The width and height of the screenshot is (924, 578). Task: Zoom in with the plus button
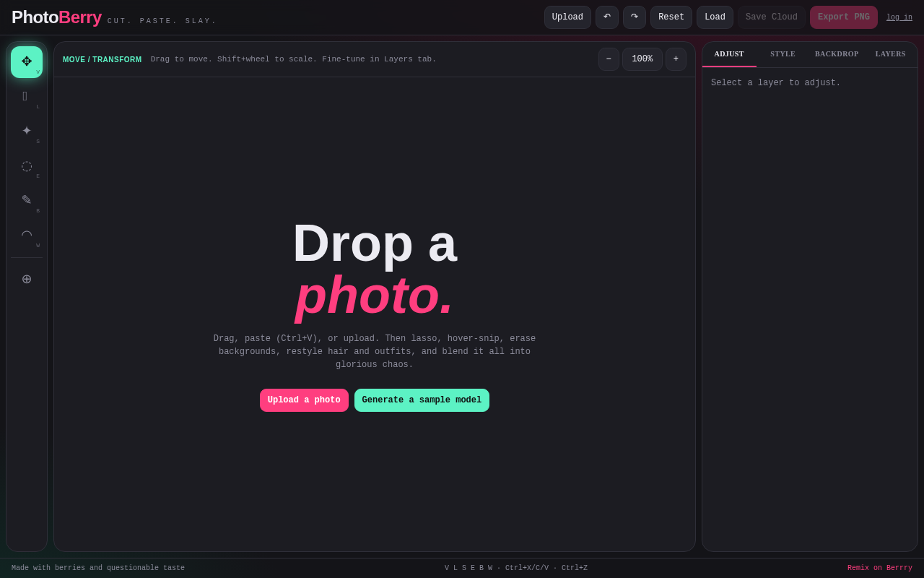pos(676,59)
